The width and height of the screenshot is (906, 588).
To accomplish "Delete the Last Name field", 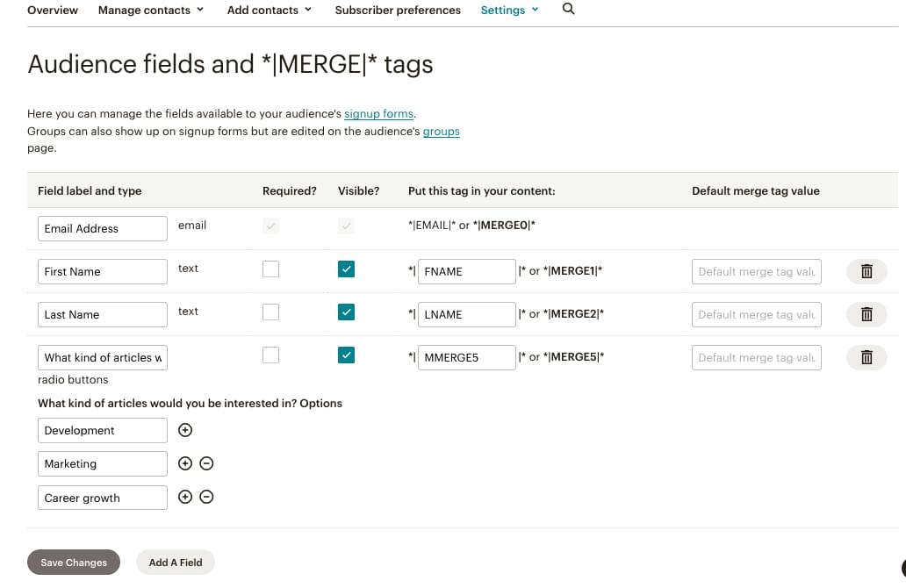I will pos(866,314).
